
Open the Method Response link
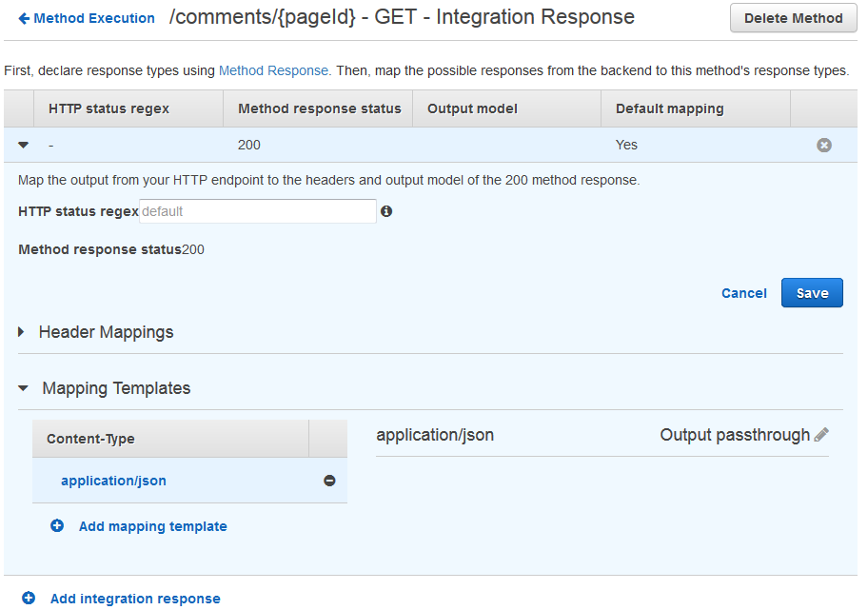click(x=273, y=70)
